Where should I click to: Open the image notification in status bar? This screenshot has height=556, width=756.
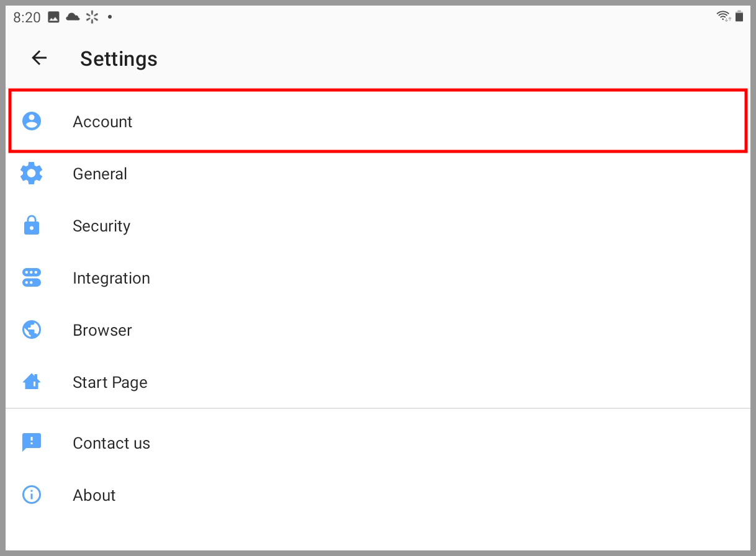(x=53, y=17)
